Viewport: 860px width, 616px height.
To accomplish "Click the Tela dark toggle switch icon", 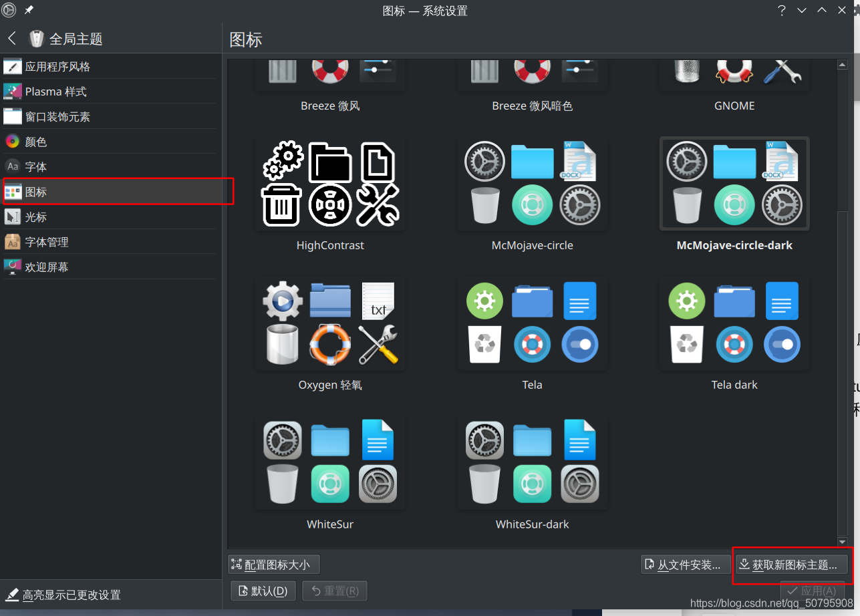I will pyautogui.click(x=782, y=344).
